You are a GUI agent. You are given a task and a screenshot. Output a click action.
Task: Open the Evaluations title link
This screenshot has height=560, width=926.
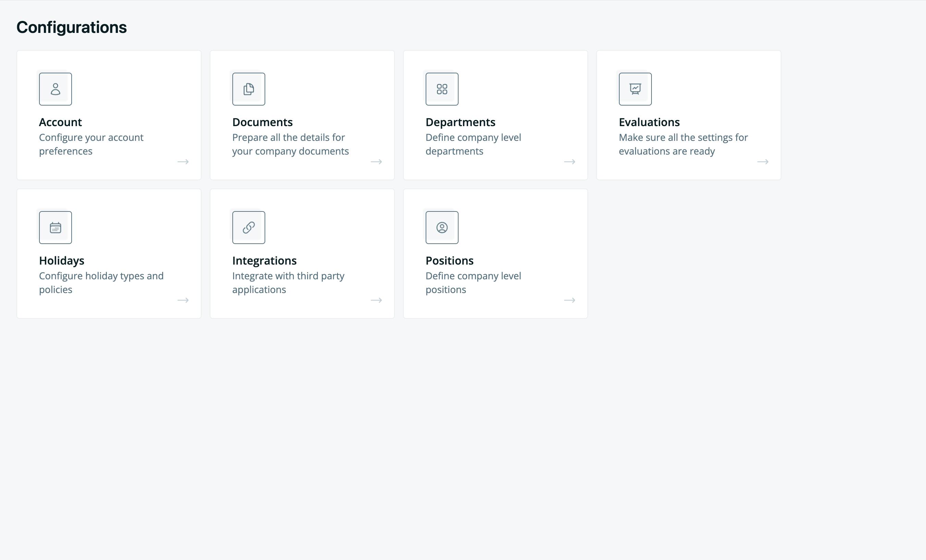coord(649,122)
